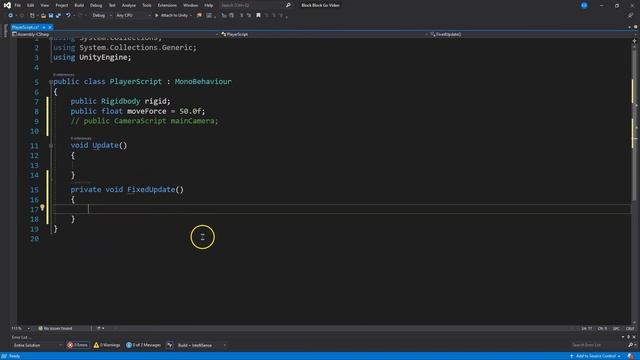This screenshot has width=640, height=360.
Task: Click the Comment Out Selected Lines icon
Action: point(241,16)
